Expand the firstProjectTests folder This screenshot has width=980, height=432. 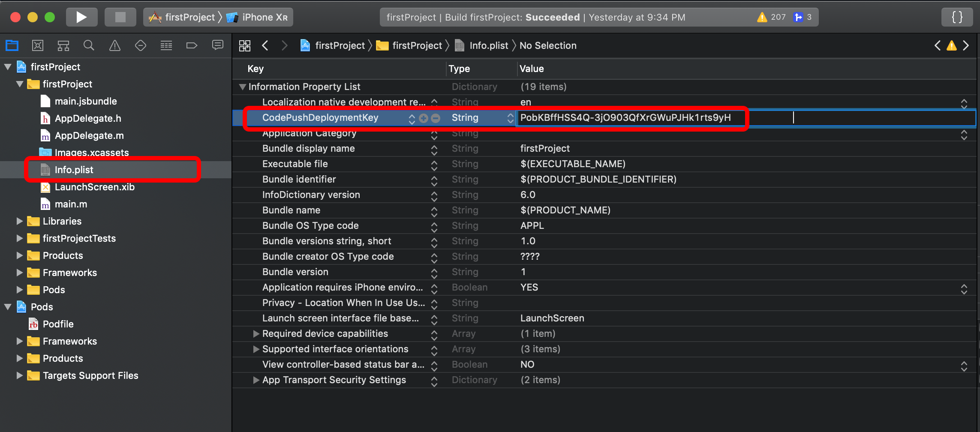pos(20,238)
